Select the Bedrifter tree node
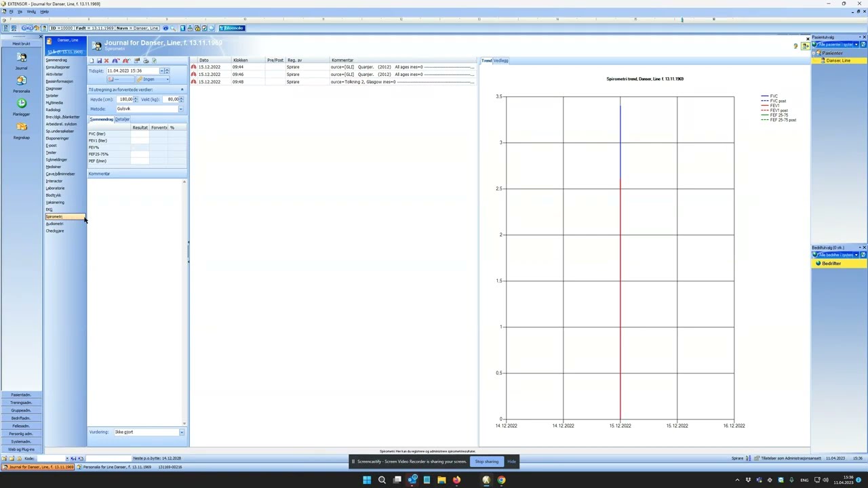The height and width of the screenshot is (488, 868). pos(831,264)
